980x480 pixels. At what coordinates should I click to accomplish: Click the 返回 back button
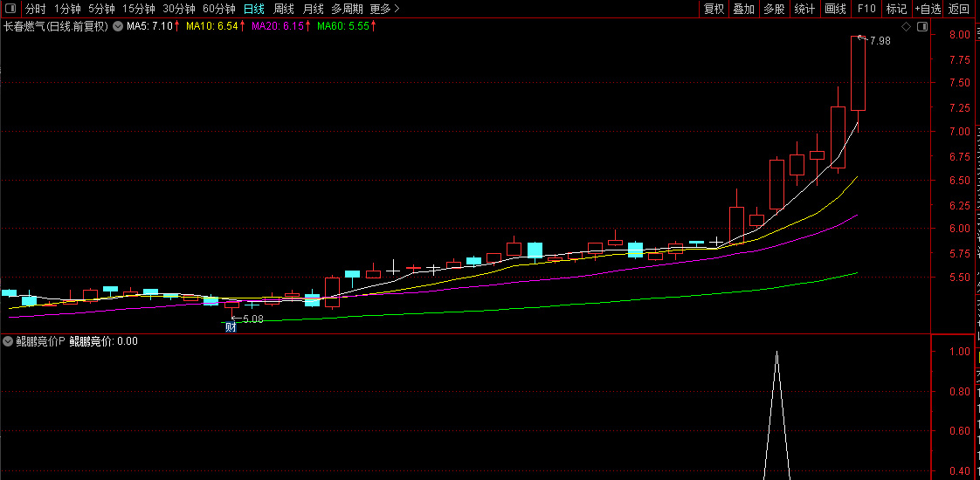(958, 9)
